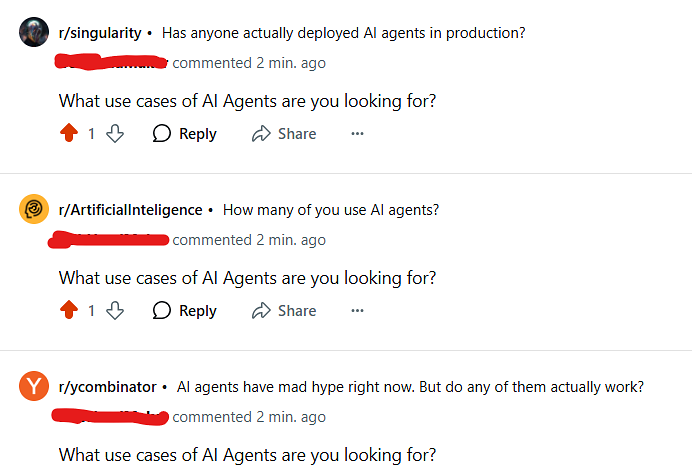Upvote the r/singularity comment
The height and width of the screenshot is (467, 692).
[x=69, y=134]
